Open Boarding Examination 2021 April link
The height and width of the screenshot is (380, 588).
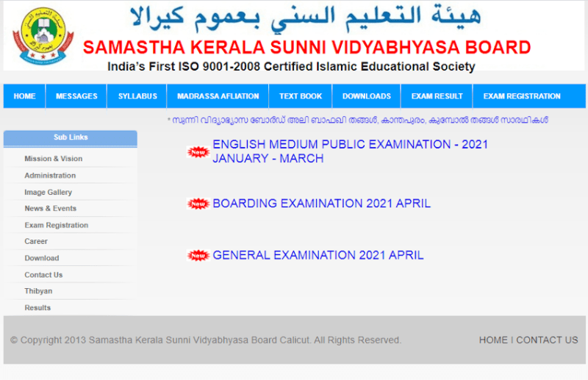(321, 204)
